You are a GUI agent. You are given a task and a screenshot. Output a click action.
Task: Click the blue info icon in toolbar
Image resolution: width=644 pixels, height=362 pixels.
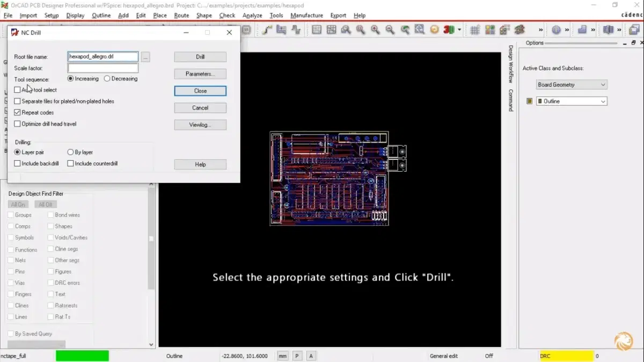pyautogui.click(x=556, y=30)
